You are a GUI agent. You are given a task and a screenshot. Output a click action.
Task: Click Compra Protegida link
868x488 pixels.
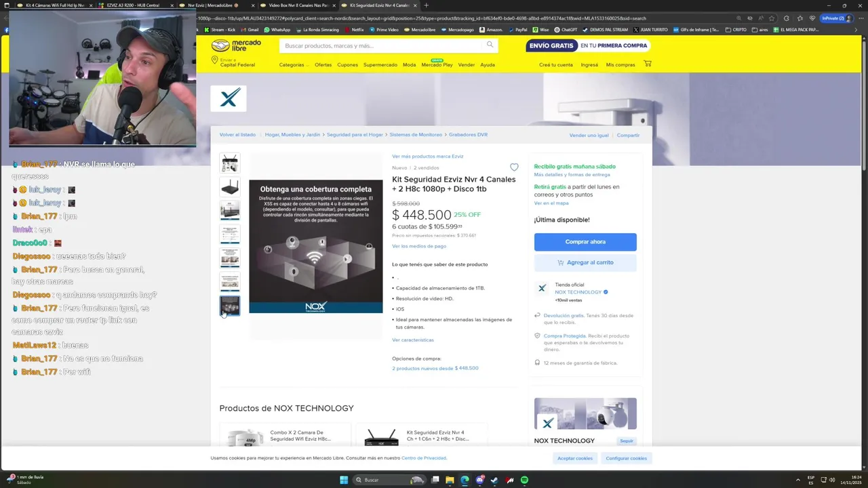[564, 335]
